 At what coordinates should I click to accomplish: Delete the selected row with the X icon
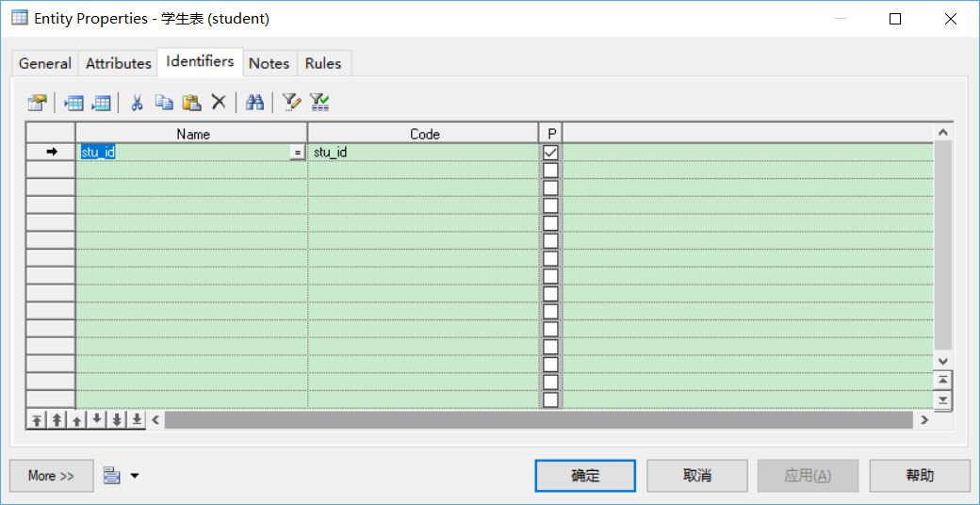pyautogui.click(x=218, y=102)
